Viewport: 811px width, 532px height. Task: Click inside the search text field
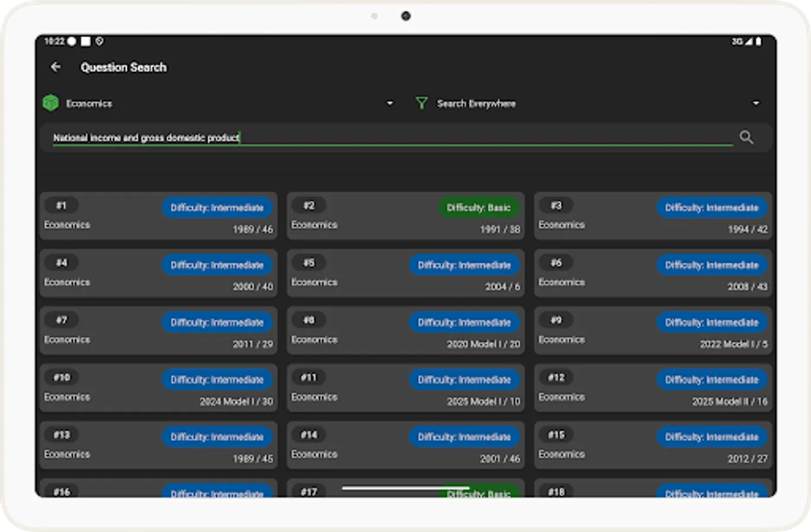(390, 137)
